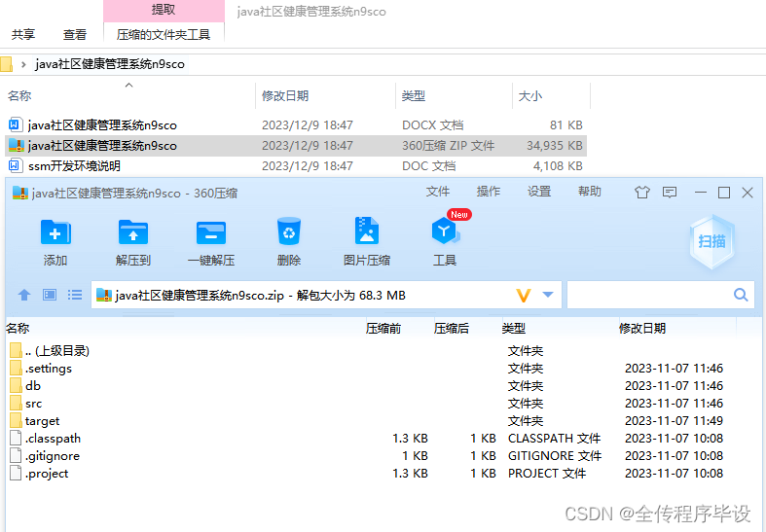The height and width of the screenshot is (532, 766).
Task: Click the ZIP archive icon in the Explorer list
Action: tap(17, 146)
